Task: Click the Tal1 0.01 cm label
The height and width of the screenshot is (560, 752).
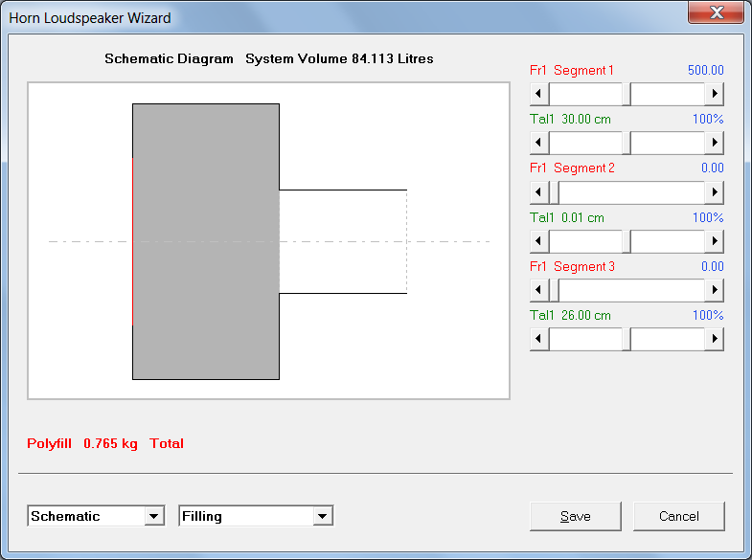Action: (x=567, y=218)
